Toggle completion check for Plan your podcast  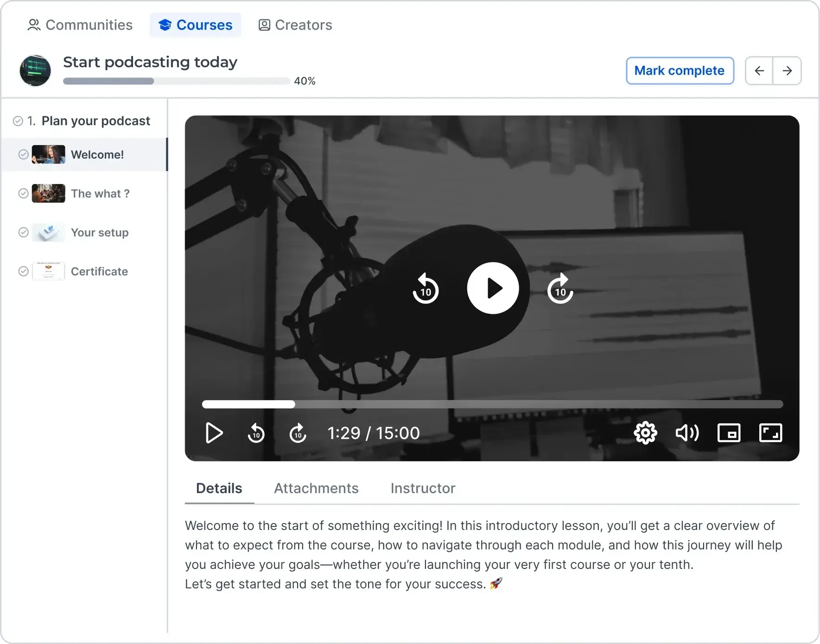point(18,121)
